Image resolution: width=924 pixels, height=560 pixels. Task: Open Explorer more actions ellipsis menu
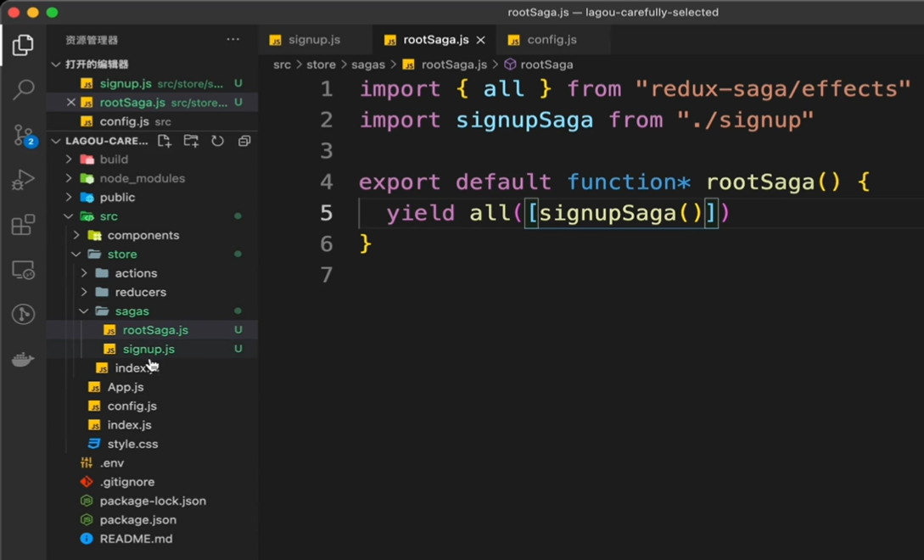[x=232, y=40]
